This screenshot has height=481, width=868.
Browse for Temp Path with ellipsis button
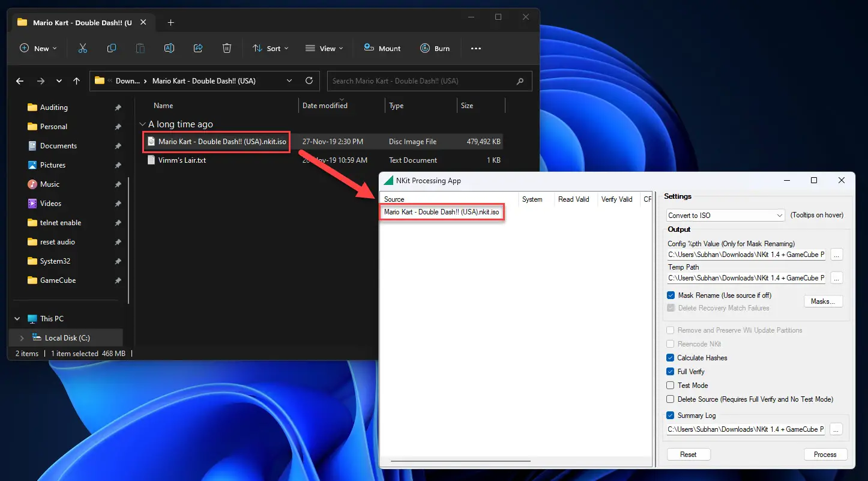point(837,278)
